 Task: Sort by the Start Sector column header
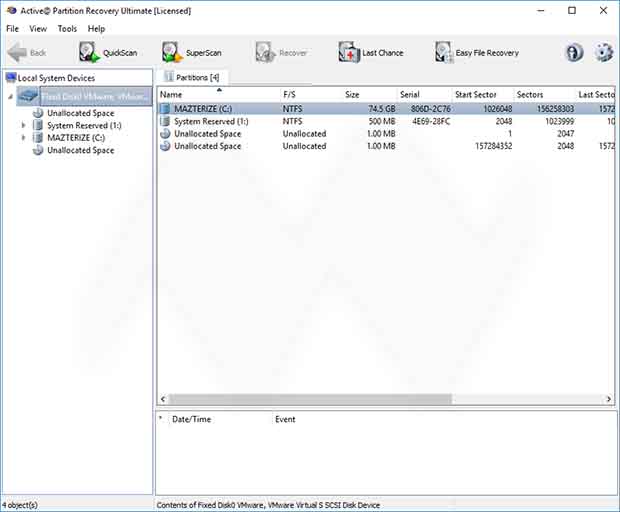pyautogui.click(x=482, y=94)
